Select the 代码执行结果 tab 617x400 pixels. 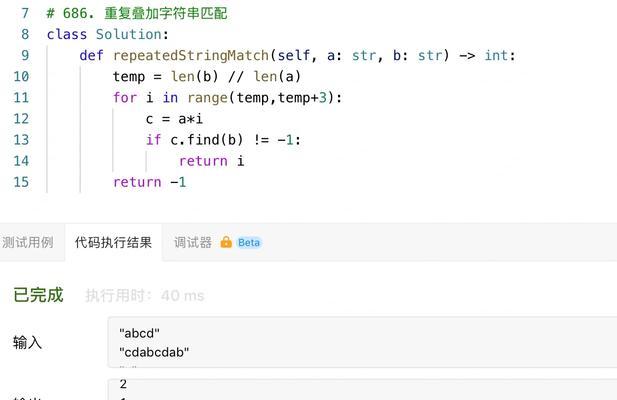[x=113, y=242]
